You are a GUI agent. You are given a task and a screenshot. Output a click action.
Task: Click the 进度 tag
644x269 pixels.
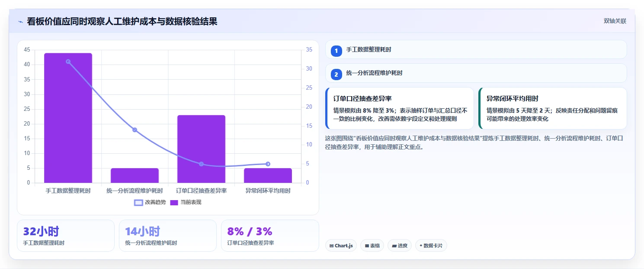pyautogui.click(x=400, y=246)
